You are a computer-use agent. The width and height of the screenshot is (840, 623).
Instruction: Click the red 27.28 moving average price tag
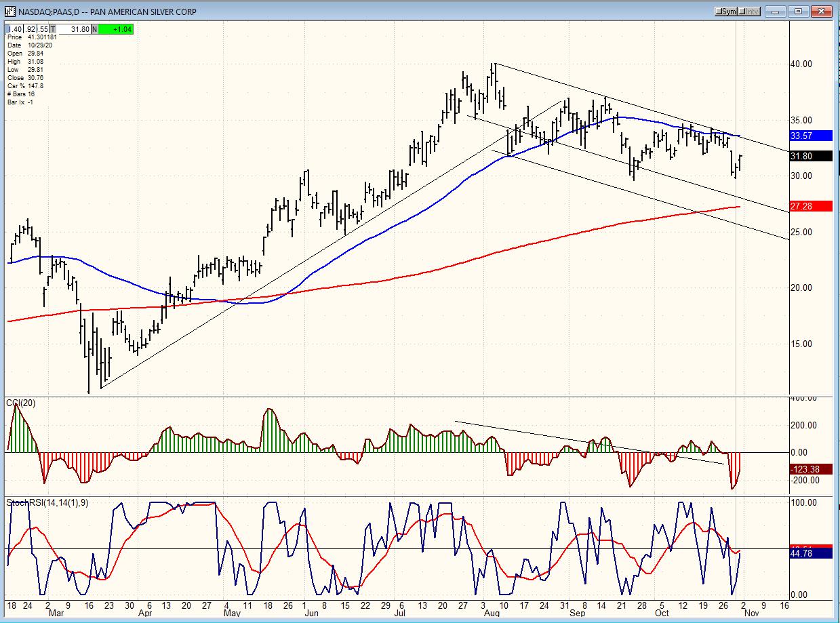pos(811,205)
